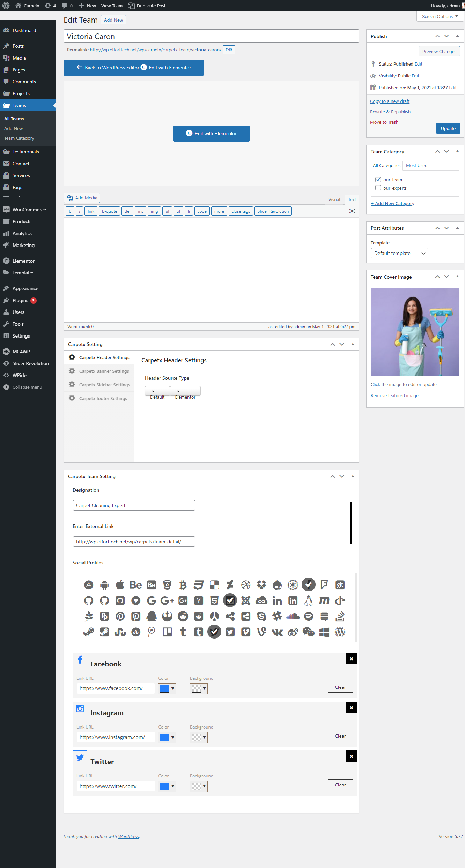465x868 pixels.
Task: Open Facebook background color picker dropdown
Action: [199, 688]
